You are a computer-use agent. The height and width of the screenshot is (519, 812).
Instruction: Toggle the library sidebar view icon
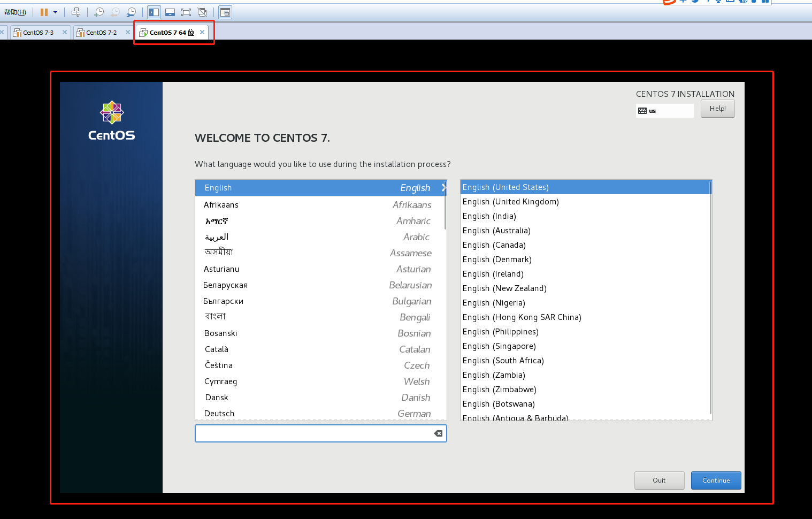pos(154,12)
